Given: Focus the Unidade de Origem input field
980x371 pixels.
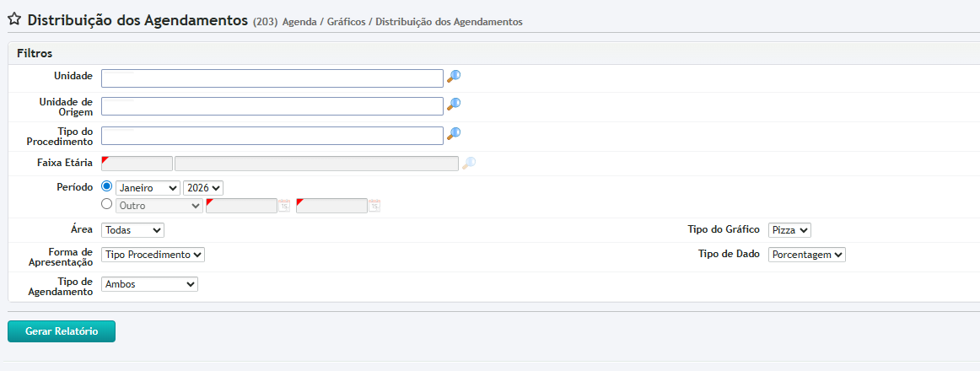Looking at the screenshot, I should point(272,106).
